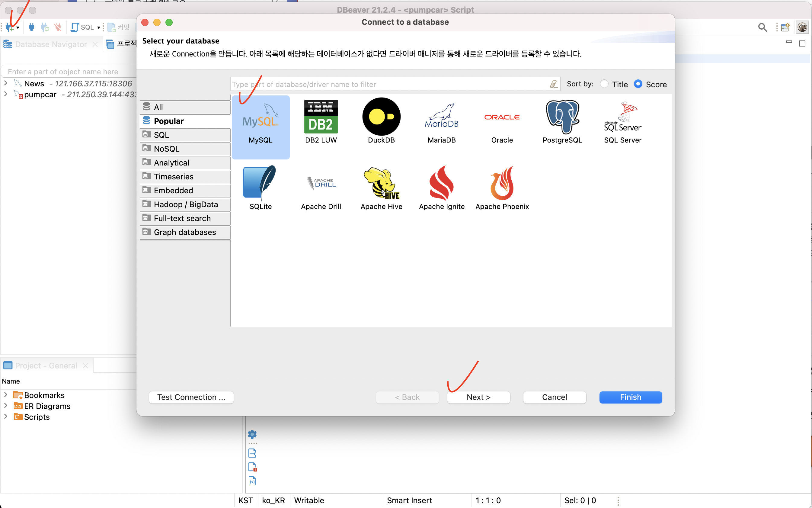
Task: Click the KST timezone status entry
Action: click(x=245, y=501)
